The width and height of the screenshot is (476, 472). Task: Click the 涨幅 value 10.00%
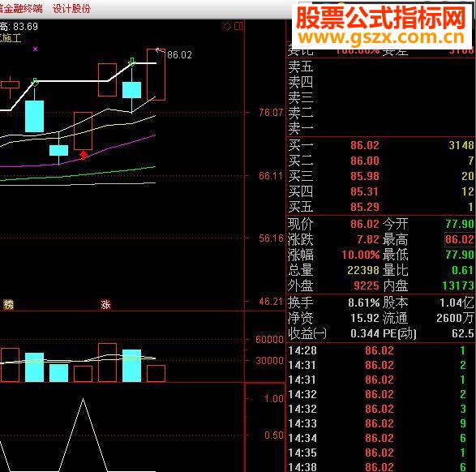[360, 255]
